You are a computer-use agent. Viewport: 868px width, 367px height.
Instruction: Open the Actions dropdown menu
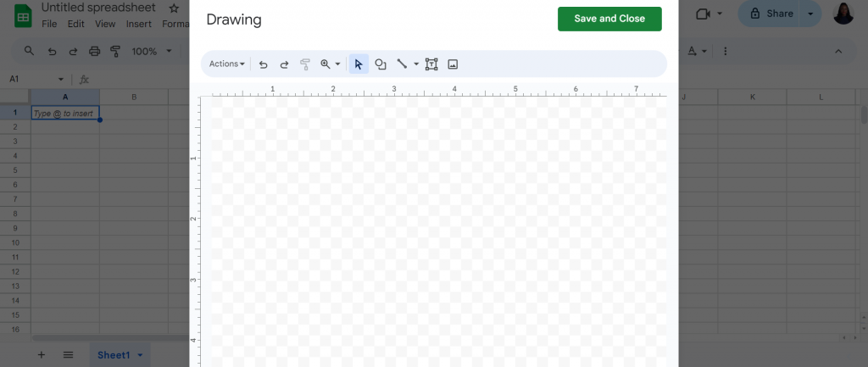click(227, 64)
